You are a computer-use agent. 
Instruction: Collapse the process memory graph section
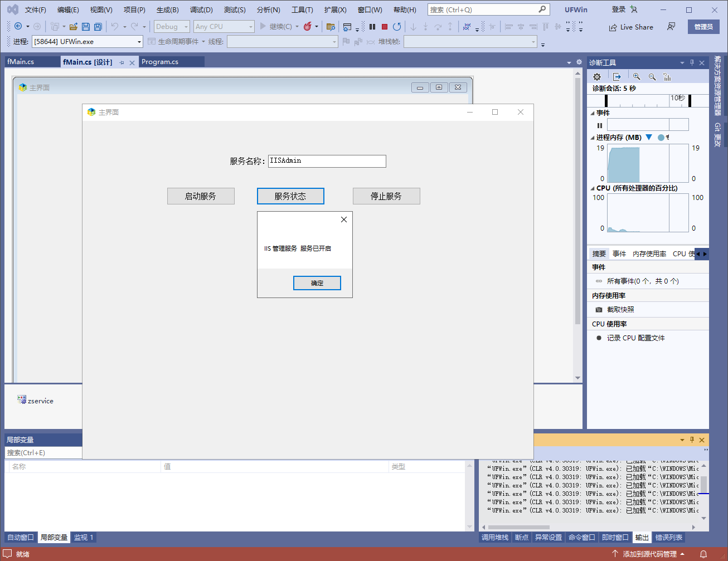(593, 137)
